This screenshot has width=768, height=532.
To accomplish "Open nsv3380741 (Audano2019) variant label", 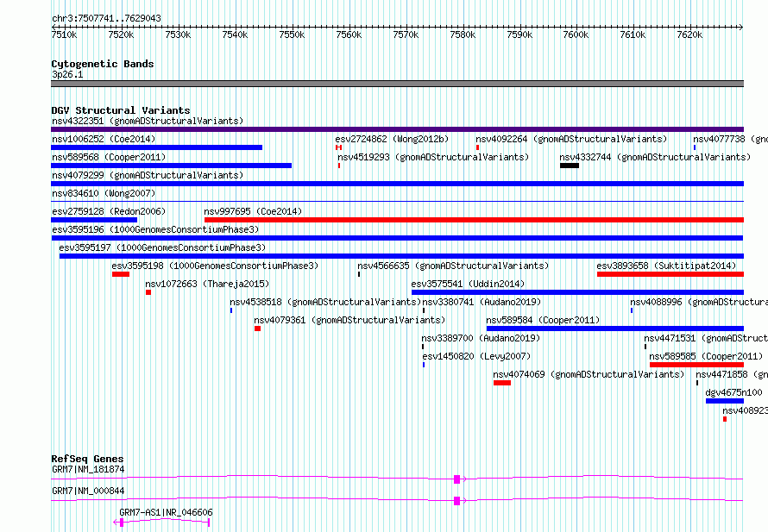I will (x=482, y=302).
